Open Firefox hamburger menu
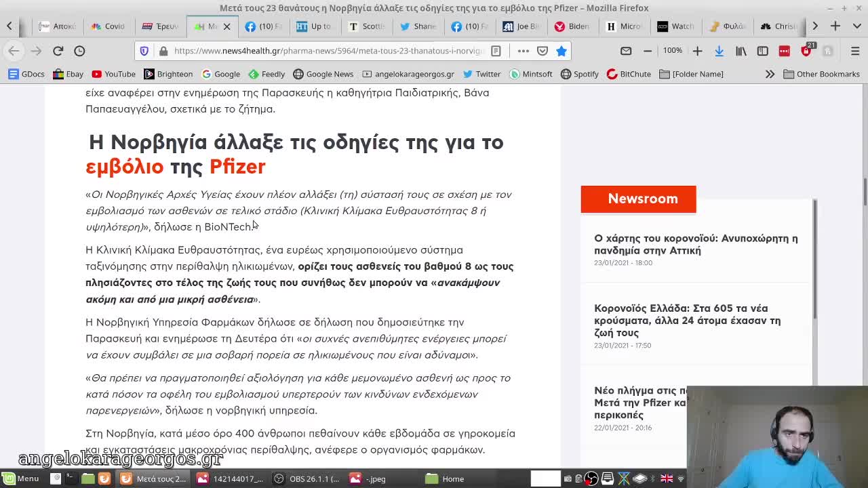The image size is (868, 488). 854,51
